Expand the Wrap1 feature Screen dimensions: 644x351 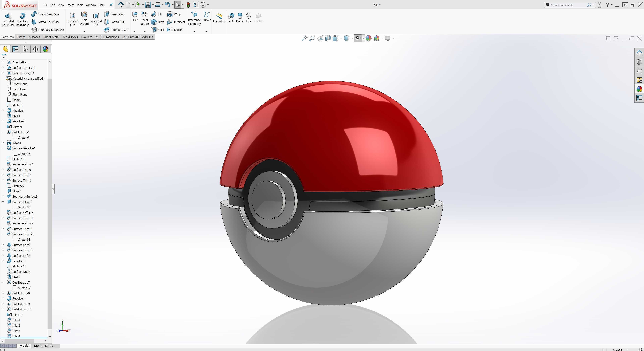(x=3, y=143)
